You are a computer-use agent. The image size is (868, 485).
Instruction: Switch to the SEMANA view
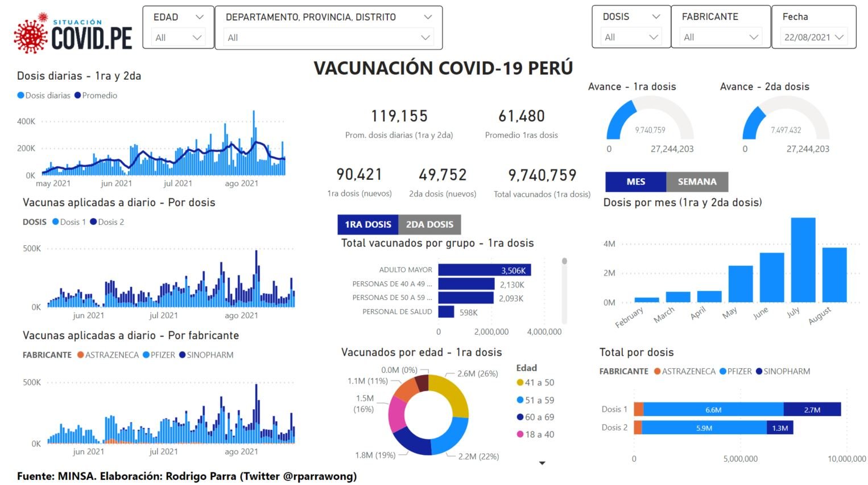coord(697,182)
